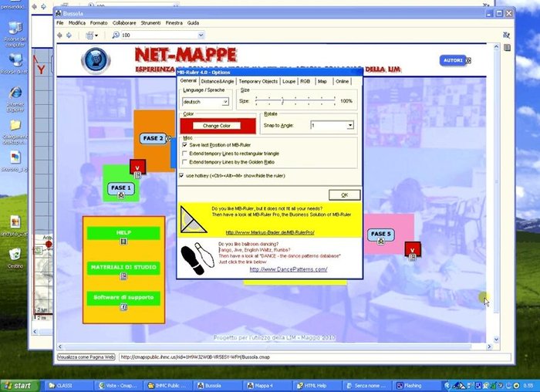Open the resource icon under MATERIALI DI STUDIO

[123, 276]
